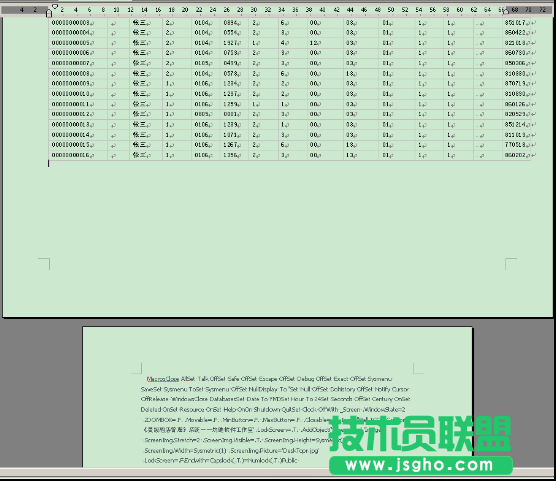Open the www.jsgho.com watermark link
Screen dimensions: 556x481
[x=421, y=465]
